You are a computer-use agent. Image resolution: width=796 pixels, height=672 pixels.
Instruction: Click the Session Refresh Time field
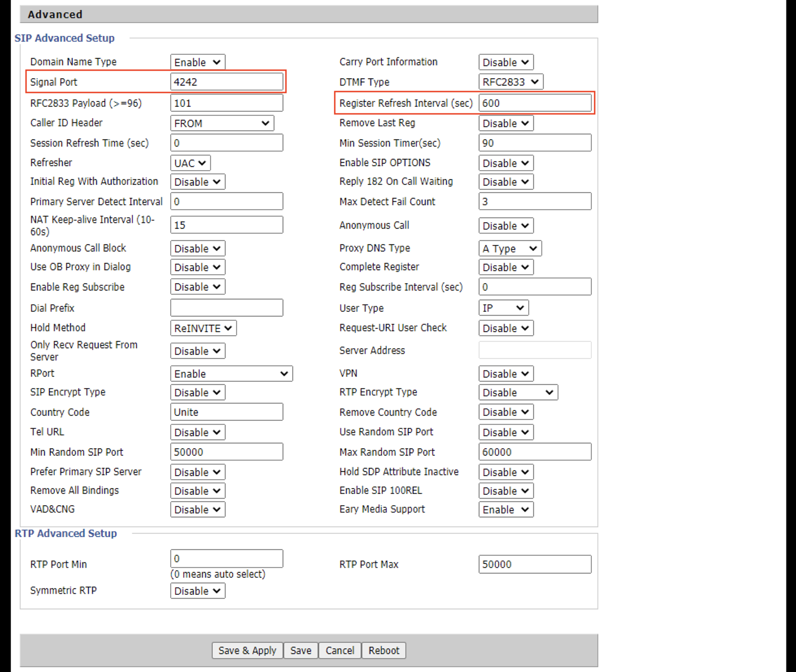pos(227,143)
